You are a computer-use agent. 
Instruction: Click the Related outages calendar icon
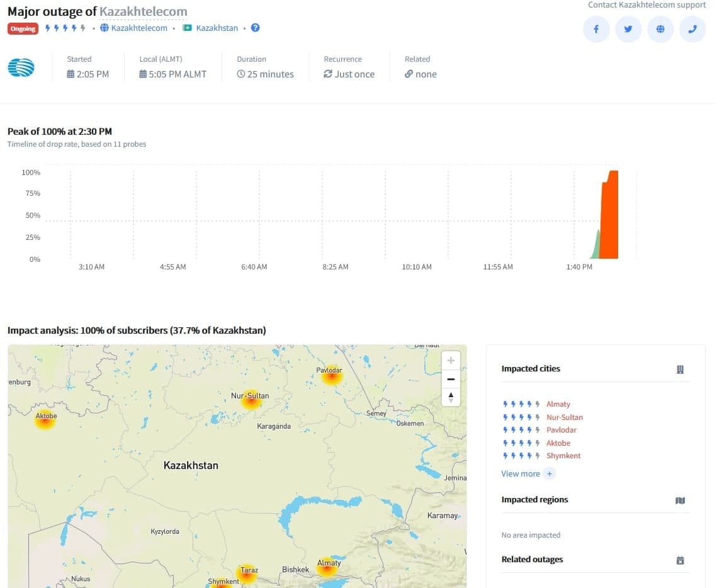(680, 560)
